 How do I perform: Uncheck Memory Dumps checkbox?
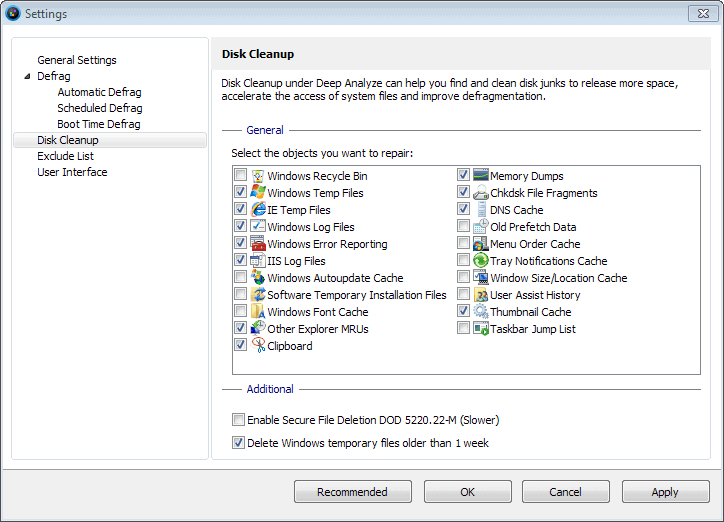click(463, 175)
